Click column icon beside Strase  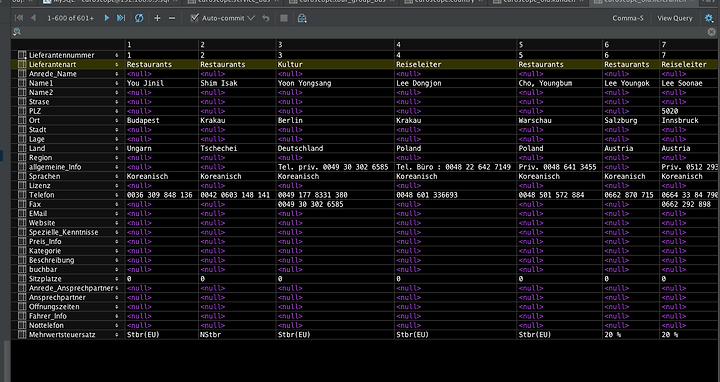pyautogui.click(x=22, y=102)
